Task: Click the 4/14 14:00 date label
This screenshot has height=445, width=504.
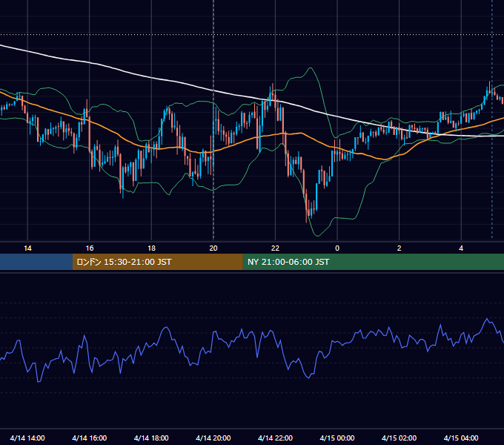Action: click(27, 438)
